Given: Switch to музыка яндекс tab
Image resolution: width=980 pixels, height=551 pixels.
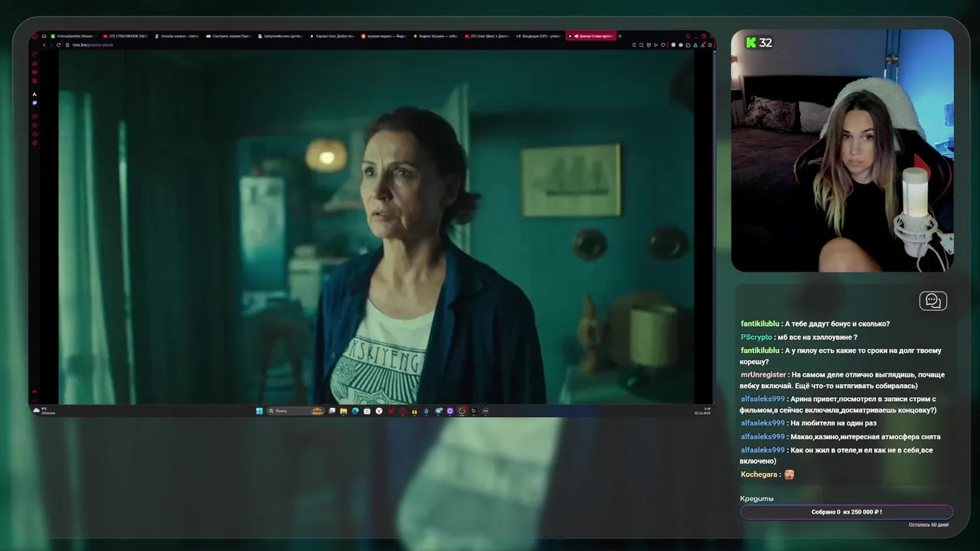Looking at the screenshot, I should click(385, 36).
